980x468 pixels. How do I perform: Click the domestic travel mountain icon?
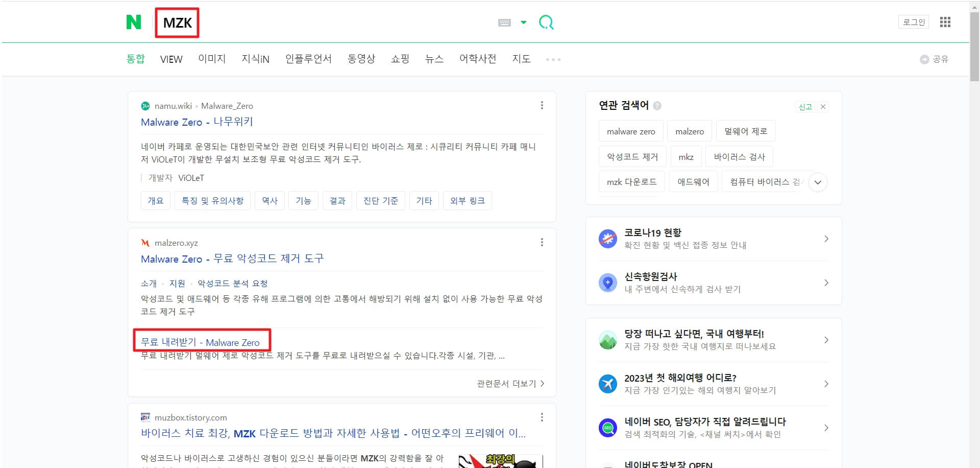point(608,340)
